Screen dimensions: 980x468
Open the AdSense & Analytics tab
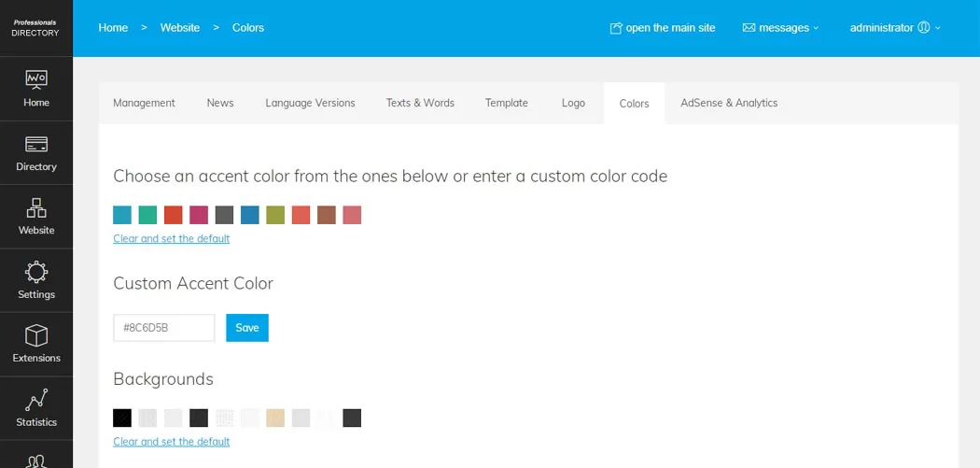[x=729, y=104]
